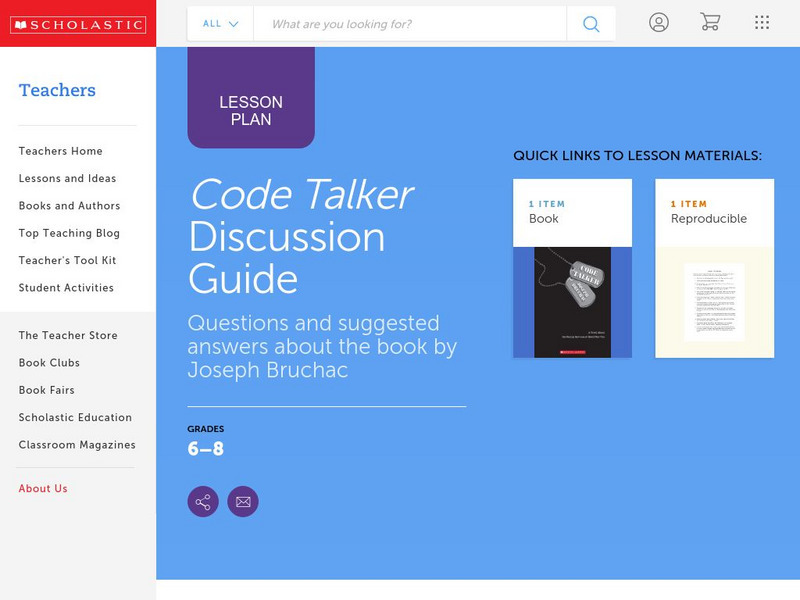The height and width of the screenshot is (600, 800).
Task: Open Teacher's Tool Kit
Action: coord(67,260)
